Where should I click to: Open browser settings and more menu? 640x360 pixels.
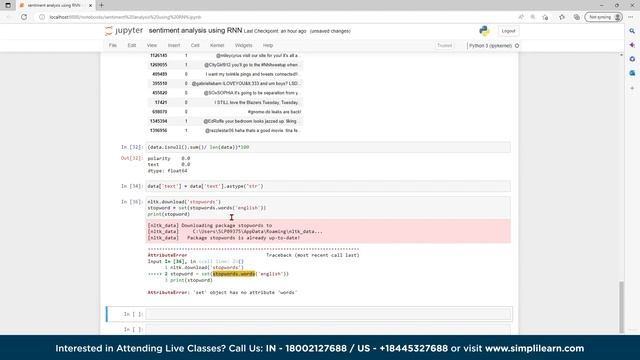(x=631, y=17)
